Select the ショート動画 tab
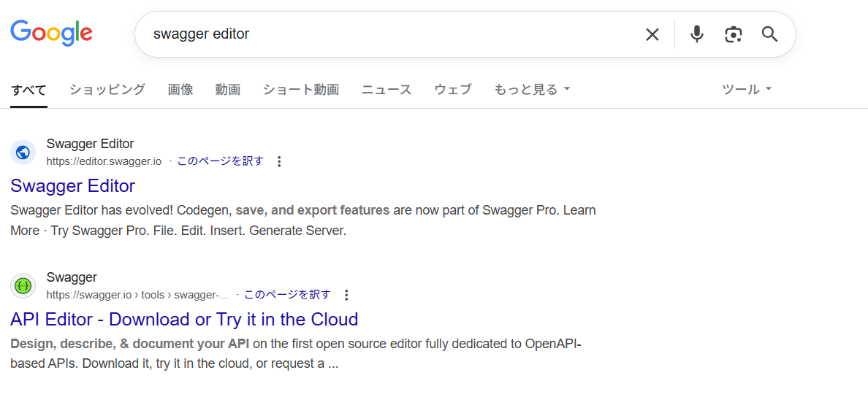868x397 pixels. pyautogui.click(x=301, y=90)
